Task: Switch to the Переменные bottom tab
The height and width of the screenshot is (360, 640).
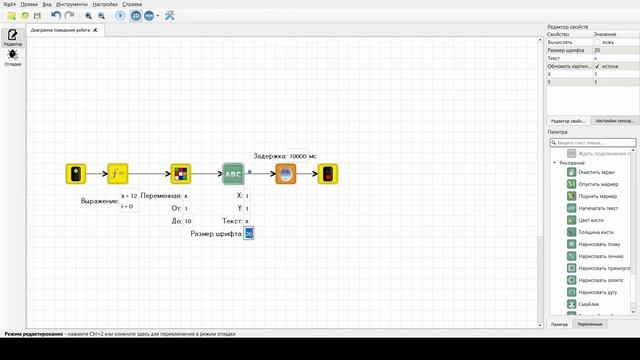Action: click(589, 324)
